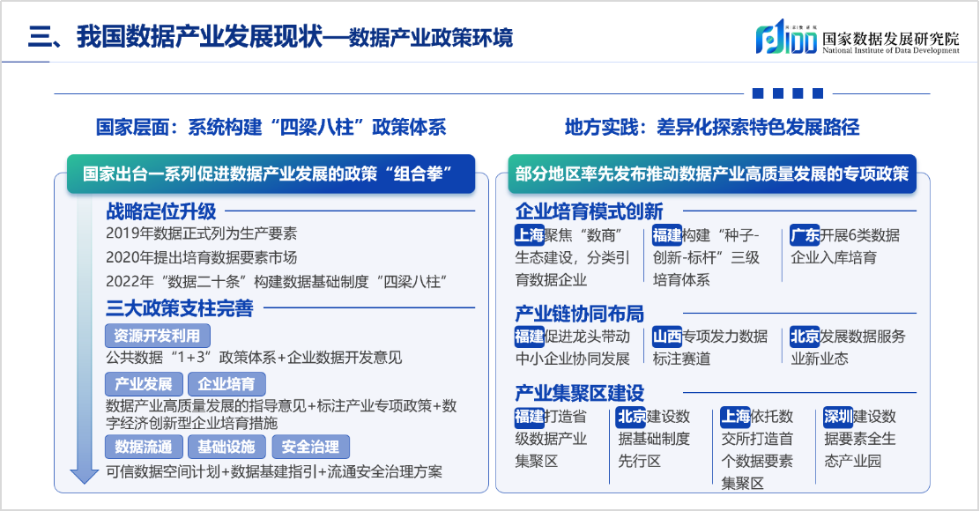Viewport: 980px width, 511px height.
Task: Select the 产业链协同布局 heading
Action: point(579,314)
